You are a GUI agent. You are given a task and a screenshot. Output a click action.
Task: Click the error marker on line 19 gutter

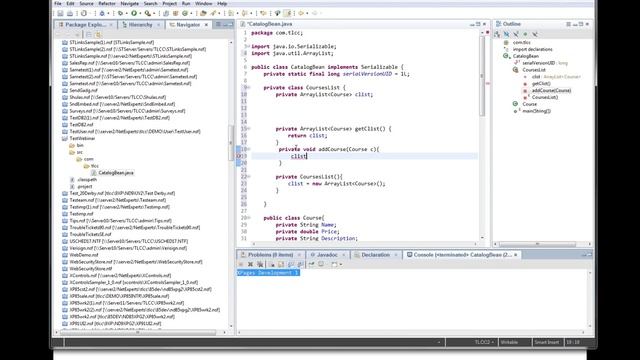tap(239, 156)
